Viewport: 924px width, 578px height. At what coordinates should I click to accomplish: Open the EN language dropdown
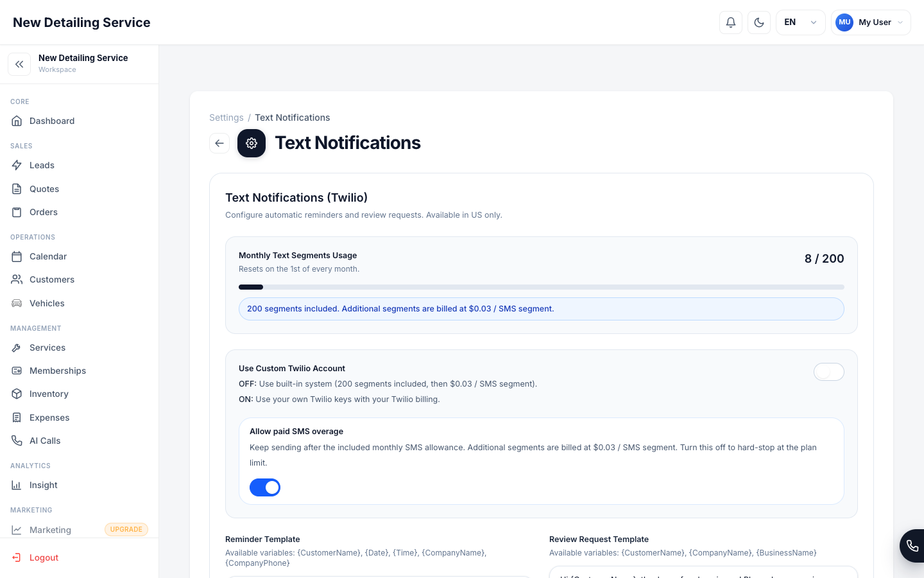click(801, 22)
